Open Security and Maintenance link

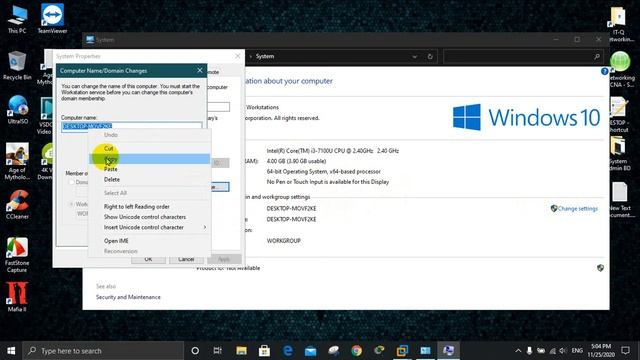(128, 297)
